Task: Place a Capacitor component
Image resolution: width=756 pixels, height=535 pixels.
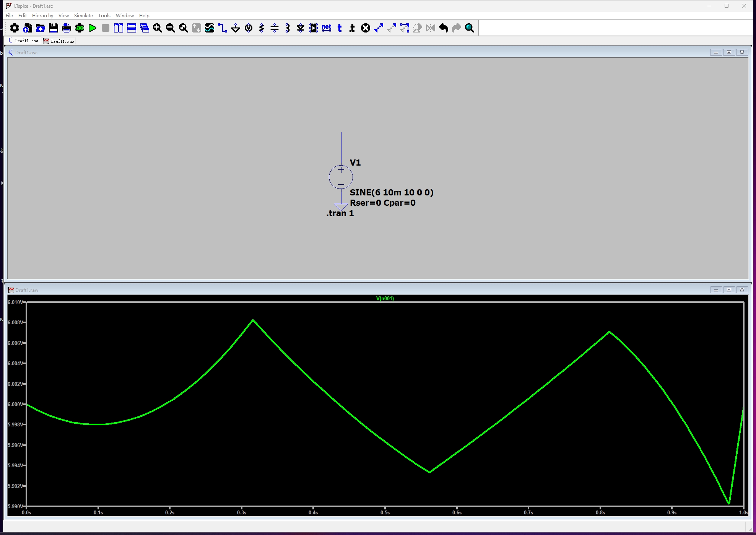Action: 274,28
